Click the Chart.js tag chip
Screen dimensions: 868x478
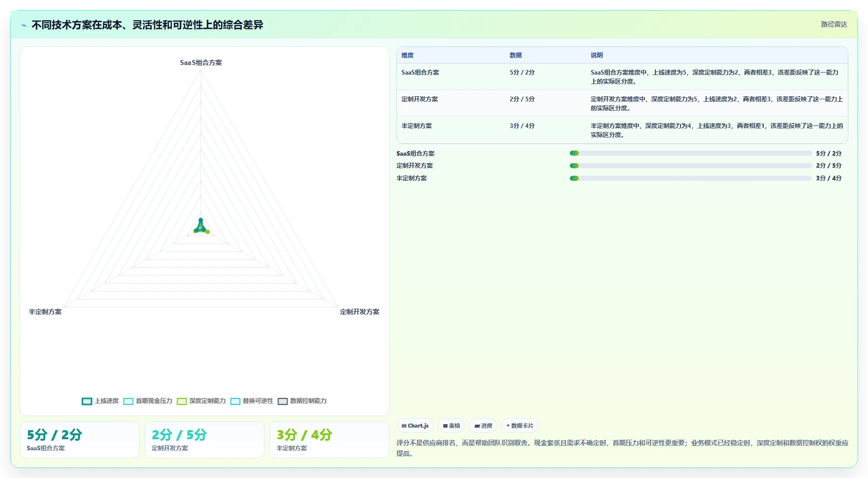pyautogui.click(x=415, y=426)
